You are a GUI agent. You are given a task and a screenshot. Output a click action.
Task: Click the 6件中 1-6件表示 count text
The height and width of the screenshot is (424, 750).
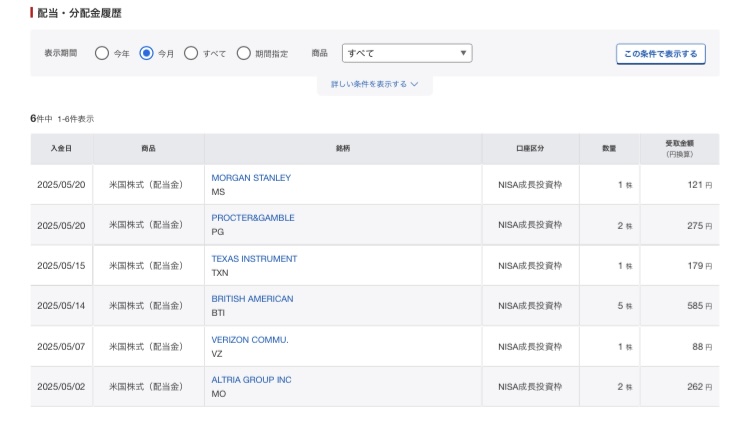[x=62, y=119]
